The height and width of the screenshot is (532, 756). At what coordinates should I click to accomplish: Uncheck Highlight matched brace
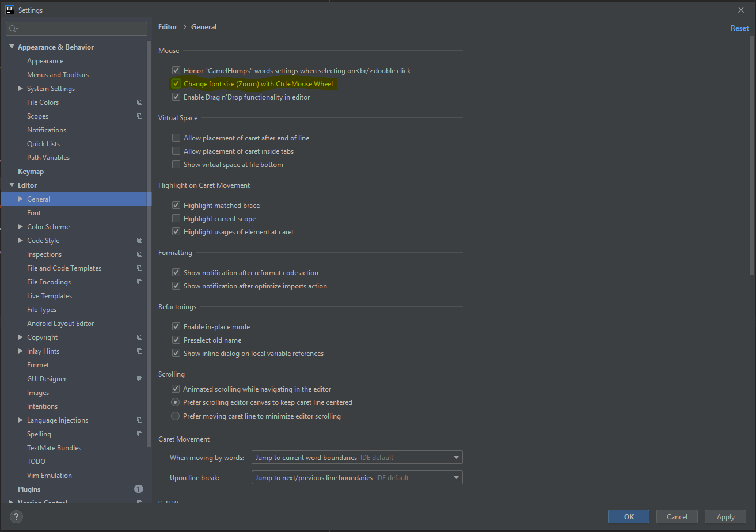point(176,205)
